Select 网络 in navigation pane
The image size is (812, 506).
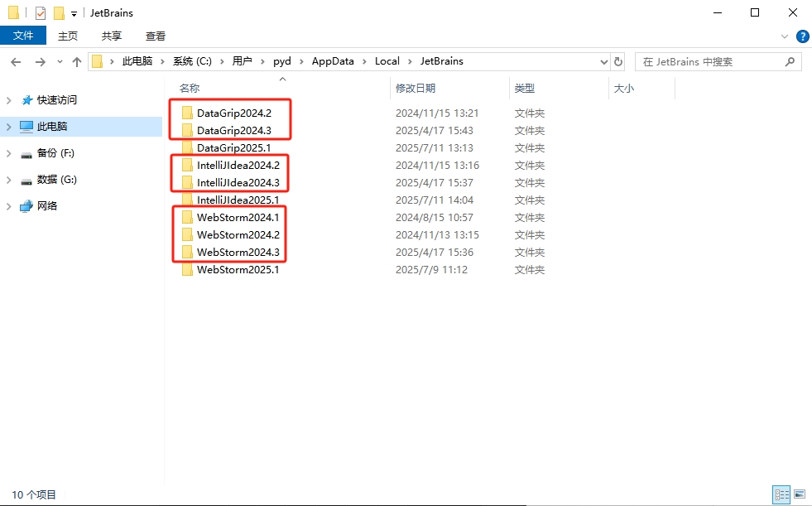click(x=46, y=206)
